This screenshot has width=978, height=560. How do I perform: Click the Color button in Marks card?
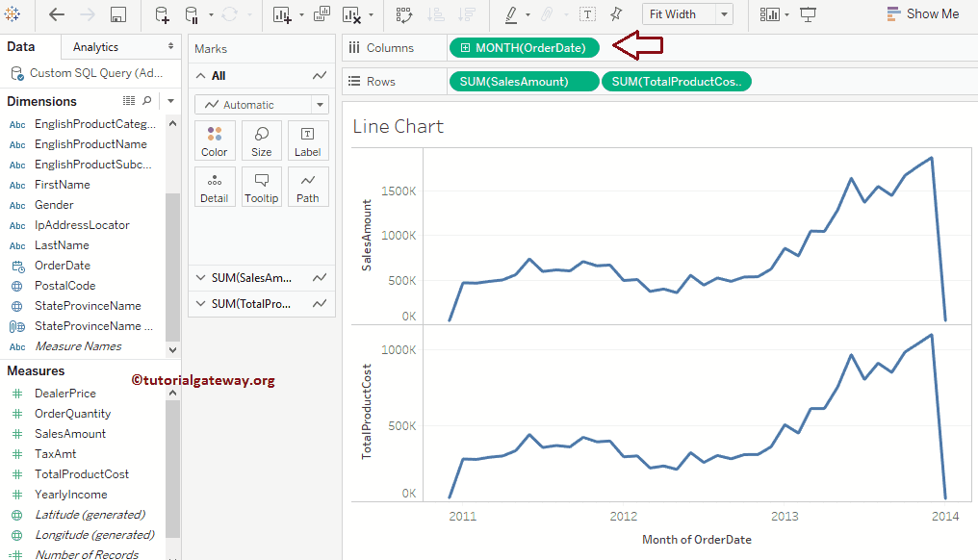coord(214,140)
